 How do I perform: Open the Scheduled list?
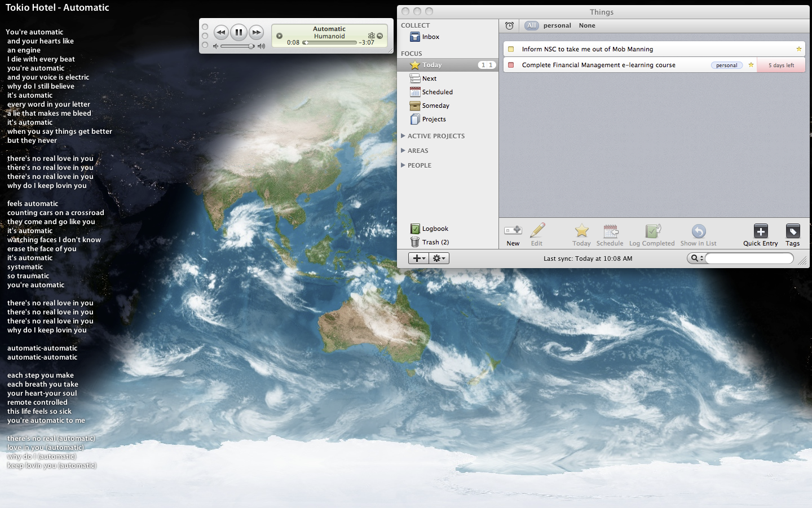(x=437, y=92)
